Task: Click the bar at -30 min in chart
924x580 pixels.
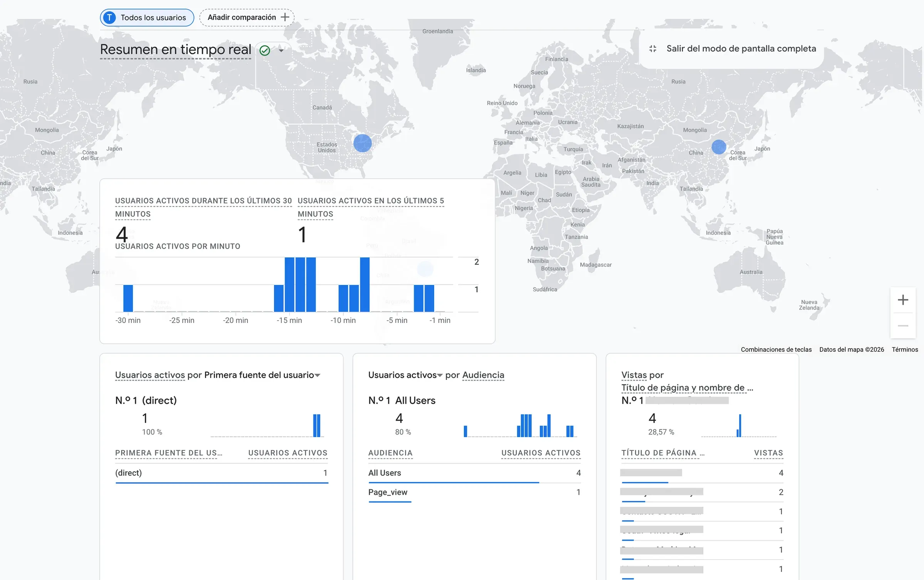Action: click(x=128, y=298)
